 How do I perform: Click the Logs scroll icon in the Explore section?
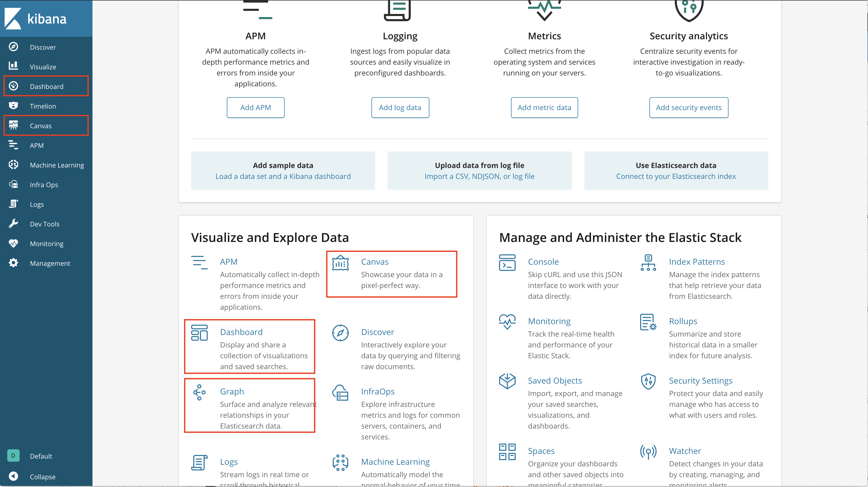point(199,463)
